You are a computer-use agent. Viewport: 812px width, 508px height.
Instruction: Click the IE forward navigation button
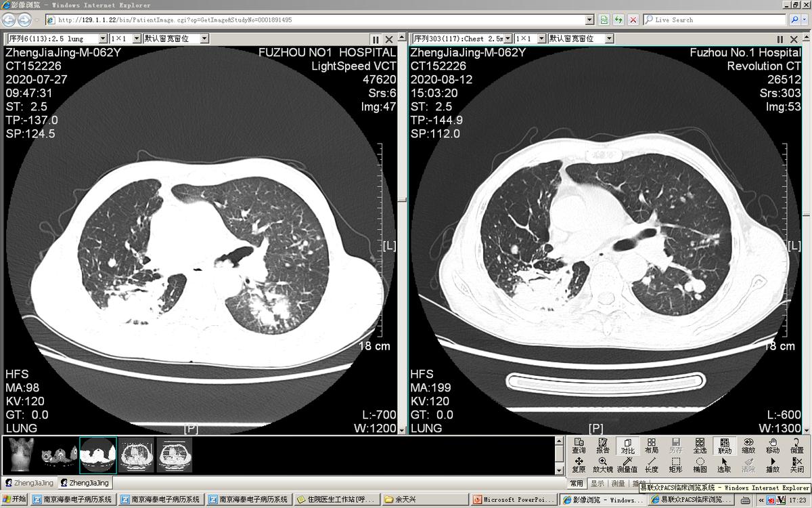coord(25,20)
